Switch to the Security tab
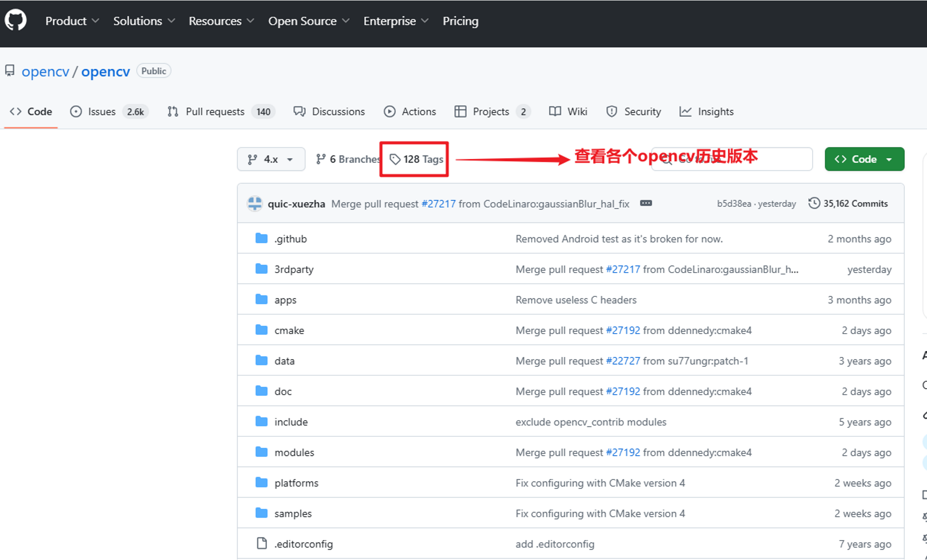Viewport: 927px width, 560px height. click(633, 112)
